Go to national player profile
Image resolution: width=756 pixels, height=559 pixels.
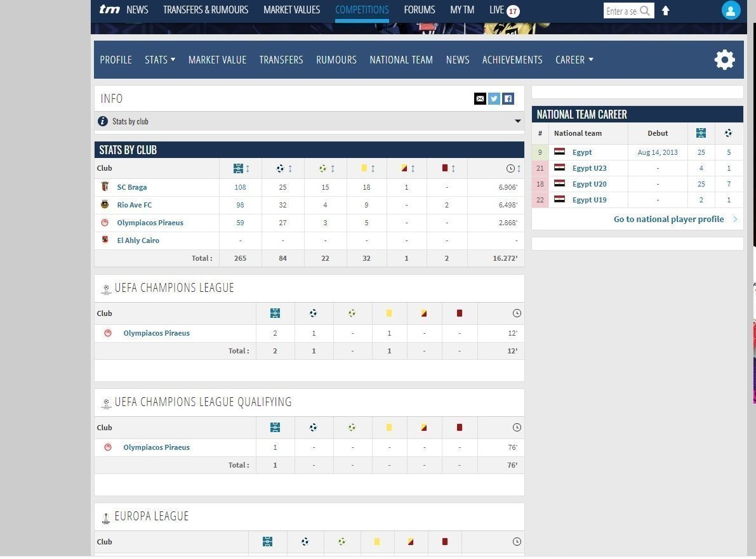coord(669,220)
